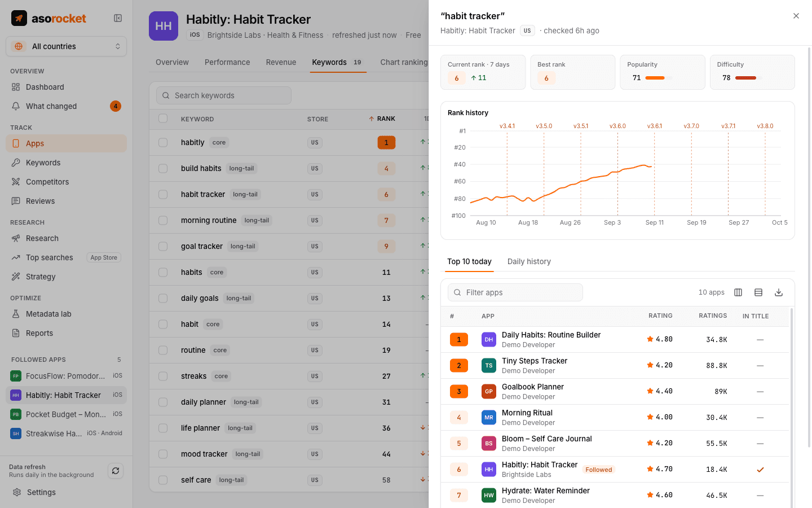
Task: Check the morning routine keyword checkbox
Action: (x=163, y=220)
